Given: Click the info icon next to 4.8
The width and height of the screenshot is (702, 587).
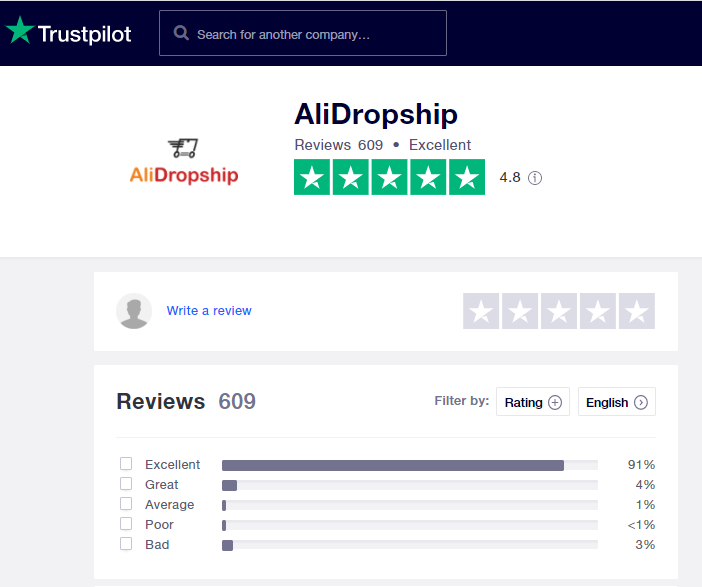Looking at the screenshot, I should click(x=535, y=178).
